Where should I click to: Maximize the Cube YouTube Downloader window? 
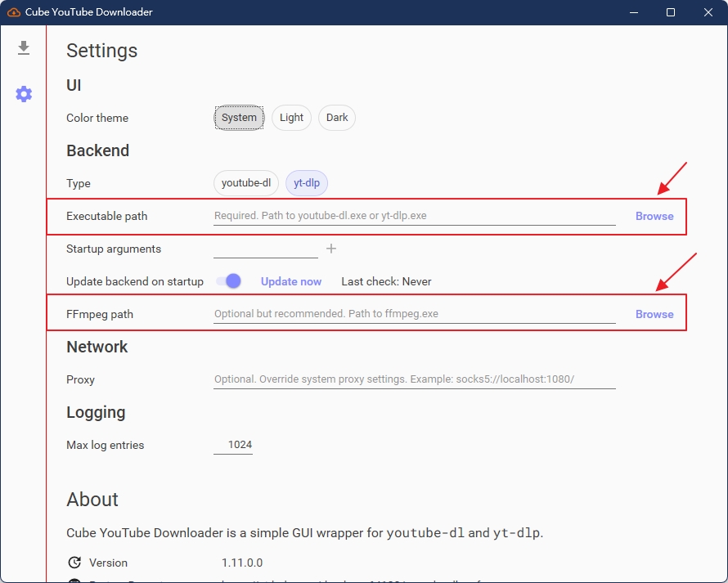click(671, 12)
